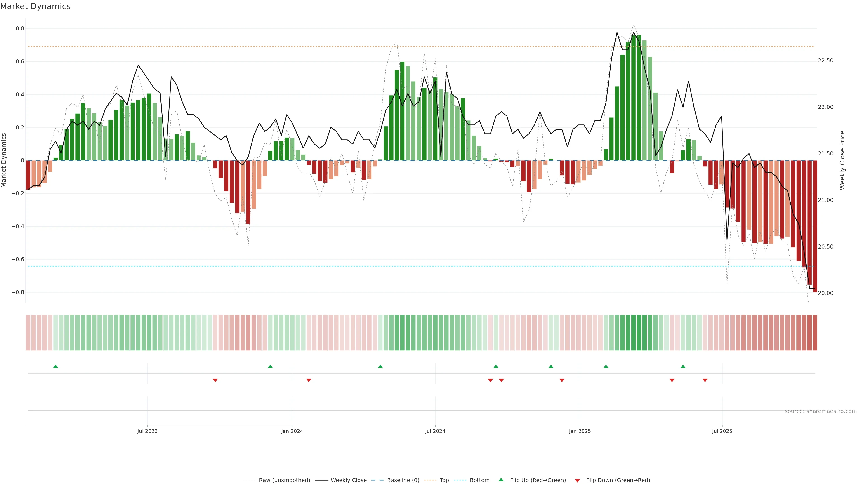Click the Jan 2025 x-axis tick label
The width and height of the screenshot is (868, 488).
[x=580, y=431]
